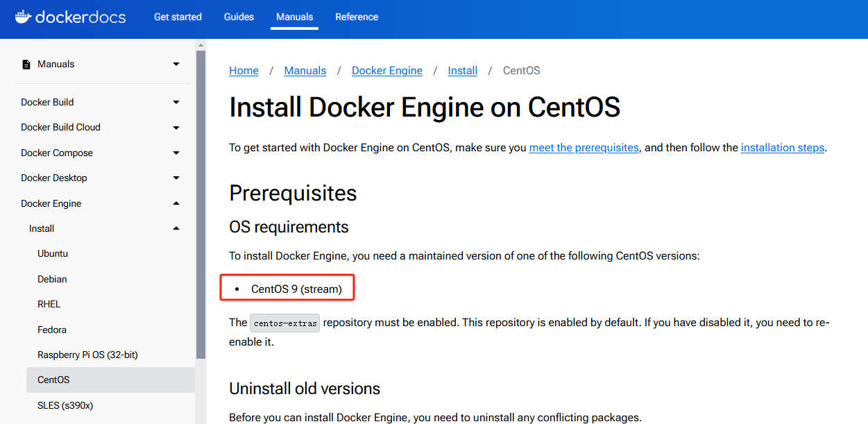
Task: Go to Raspberry Pi OS (32-bit) page
Action: tap(88, 355)
